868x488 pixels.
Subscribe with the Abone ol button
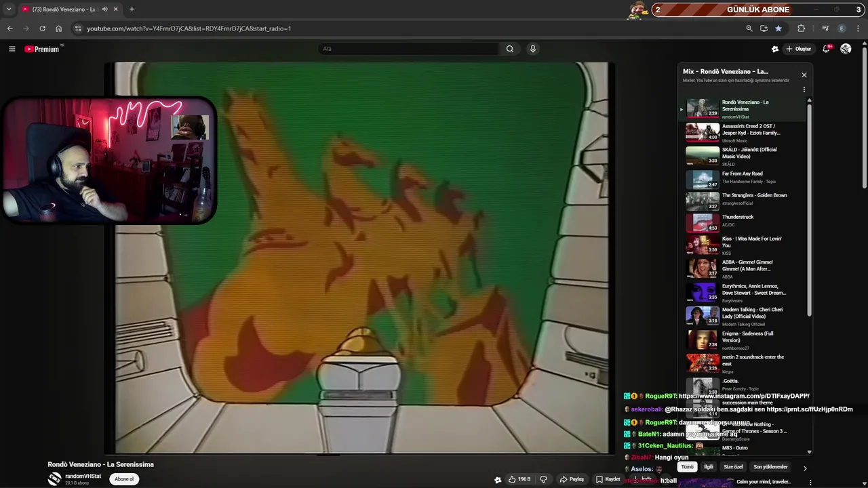click(x=124, y=479)
